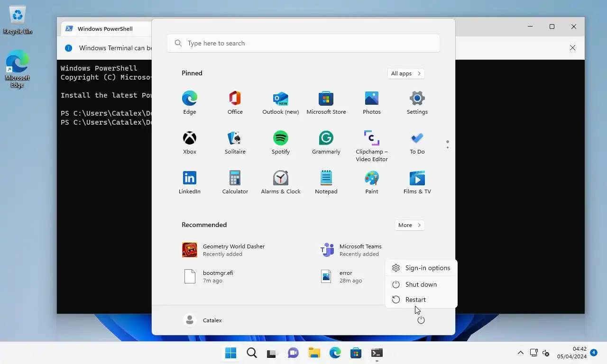Maximize the Windows PowerShell window

click(552, 27)
